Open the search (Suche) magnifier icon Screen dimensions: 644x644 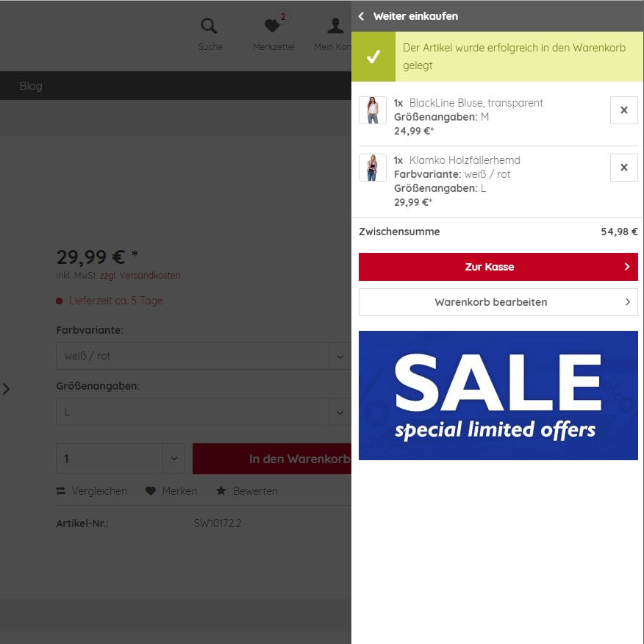coord(209,26)
